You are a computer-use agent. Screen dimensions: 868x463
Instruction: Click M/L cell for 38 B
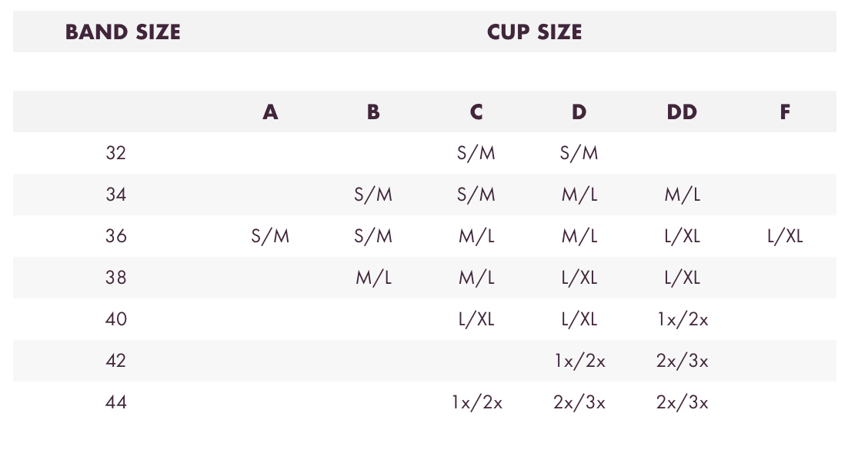click(x=374, y=277)
